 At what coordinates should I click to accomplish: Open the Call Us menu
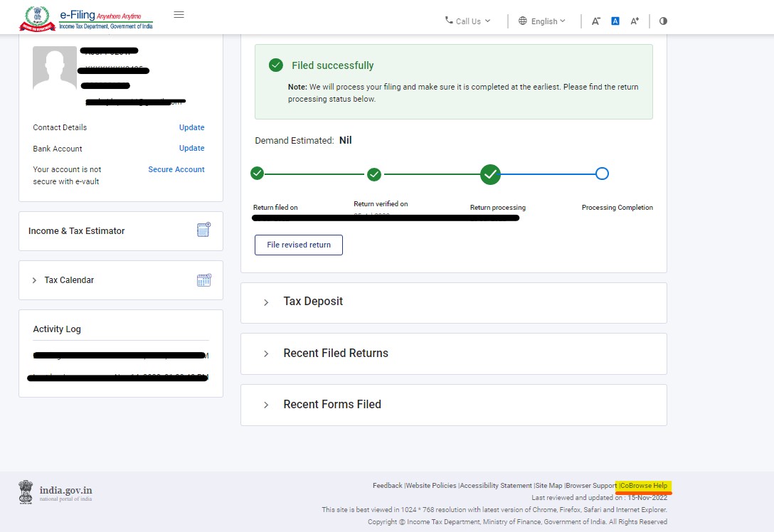tap(467, 21)
